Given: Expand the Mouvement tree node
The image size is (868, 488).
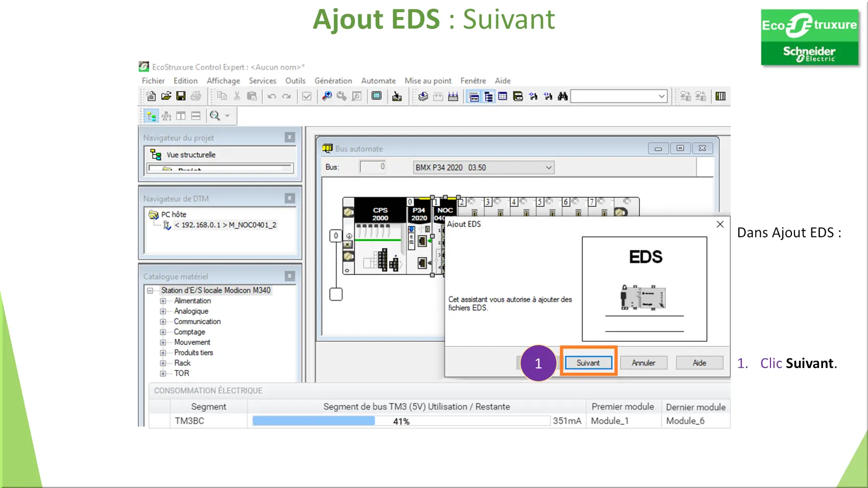Looking at the screenshot, I should pos(163,343).
